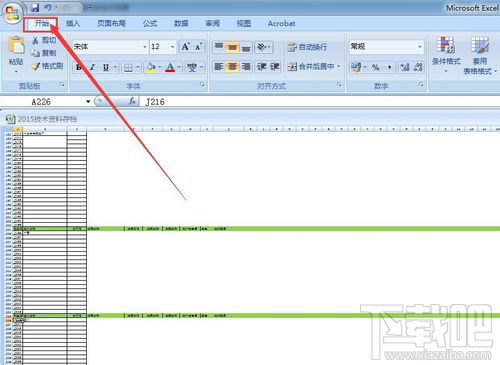Toggle bold formatting
The width and height of the screenshot is (500, 365).
[x=79, y=67]
